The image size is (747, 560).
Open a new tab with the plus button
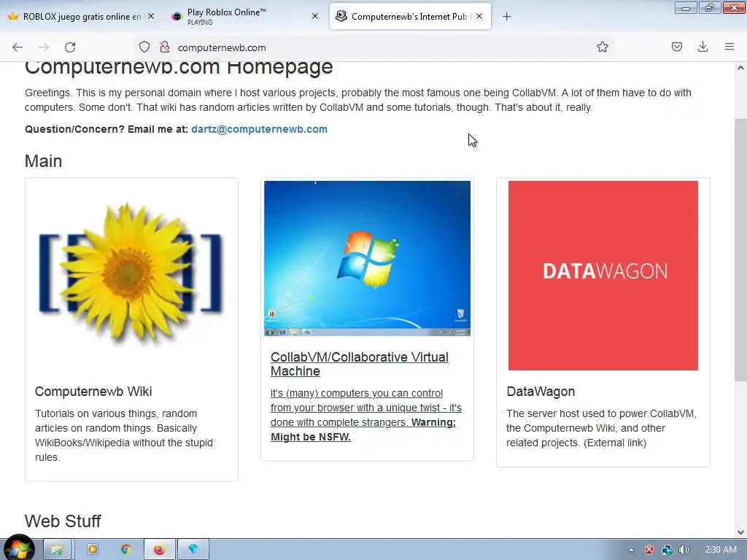tap(506, 17)
